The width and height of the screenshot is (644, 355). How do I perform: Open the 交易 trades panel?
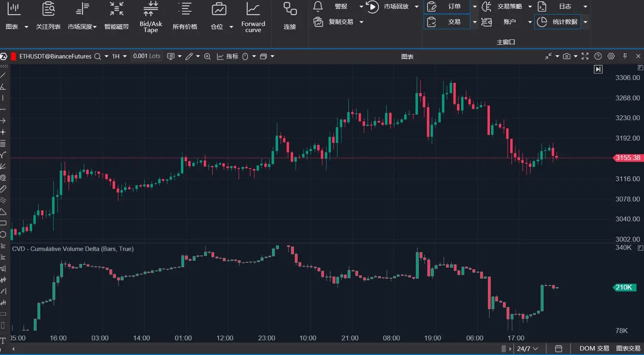pyautogui.click(x=447, y=22)
